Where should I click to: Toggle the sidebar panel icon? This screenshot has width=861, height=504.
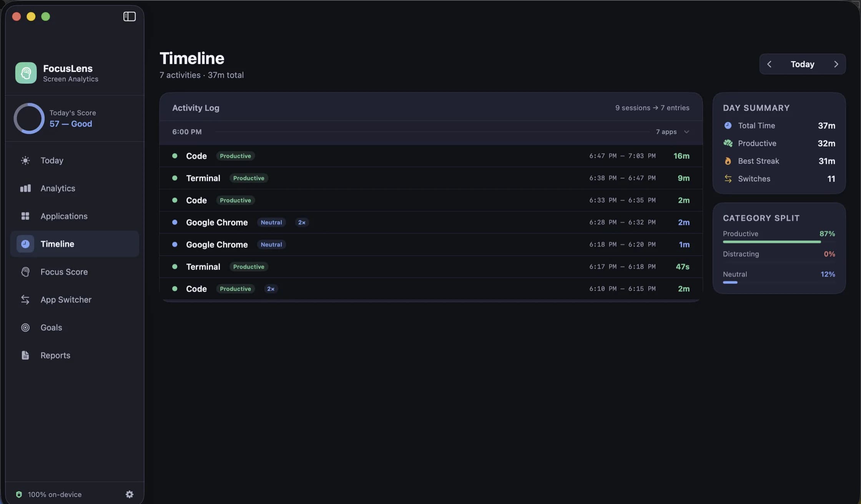click(130, 17)
